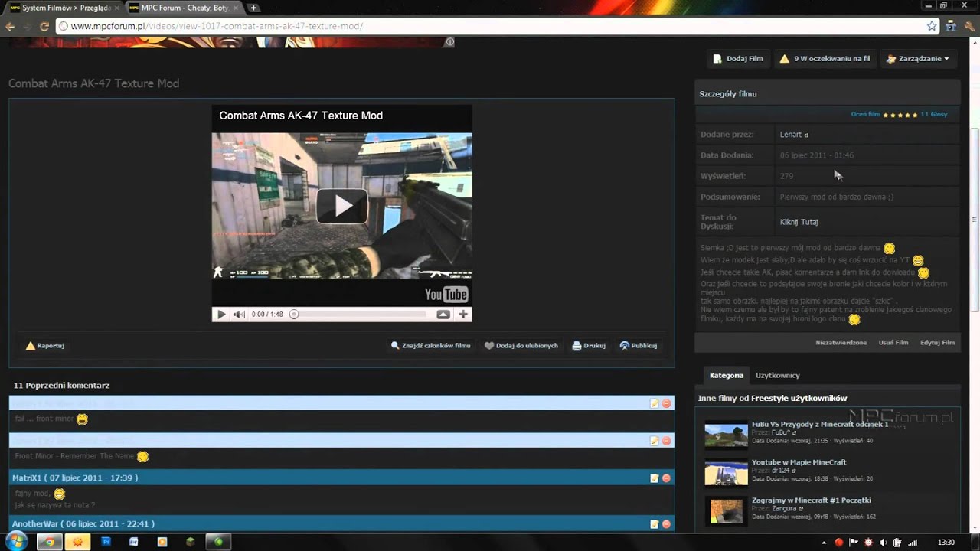Viewport: 980px width, 551px height.
Task: Edit the 'fail ... front minor' comment
Action: click(x=654, y=403)
